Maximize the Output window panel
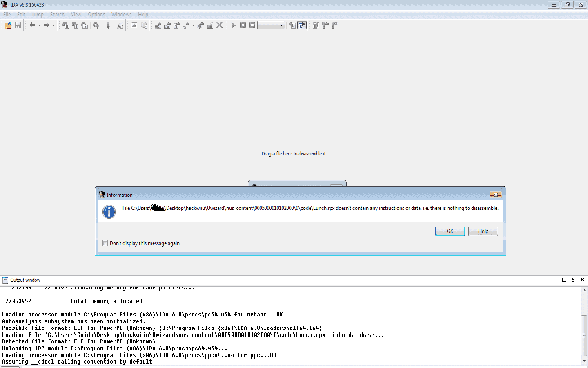 pos(564,280)
